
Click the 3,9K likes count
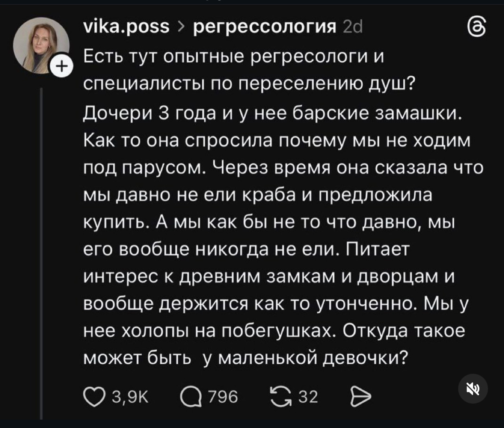(130, 397)
